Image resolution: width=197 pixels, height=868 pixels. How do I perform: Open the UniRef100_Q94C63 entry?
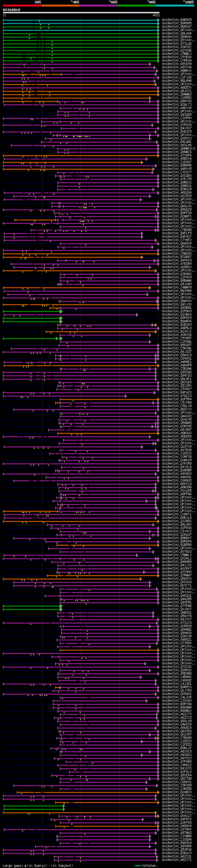(177, 375)
